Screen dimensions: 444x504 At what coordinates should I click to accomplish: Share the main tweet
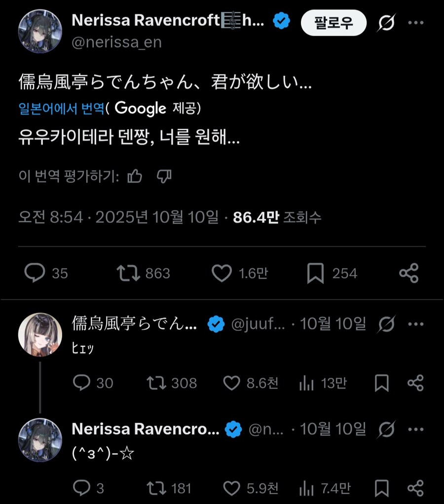click(x=408, y=273)
